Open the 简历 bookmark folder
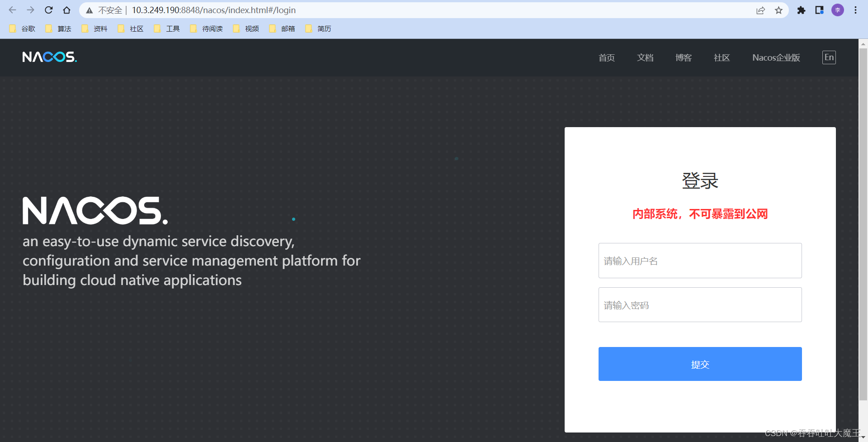The height and width of the screenshot is (442, 868). coord(318,29)
